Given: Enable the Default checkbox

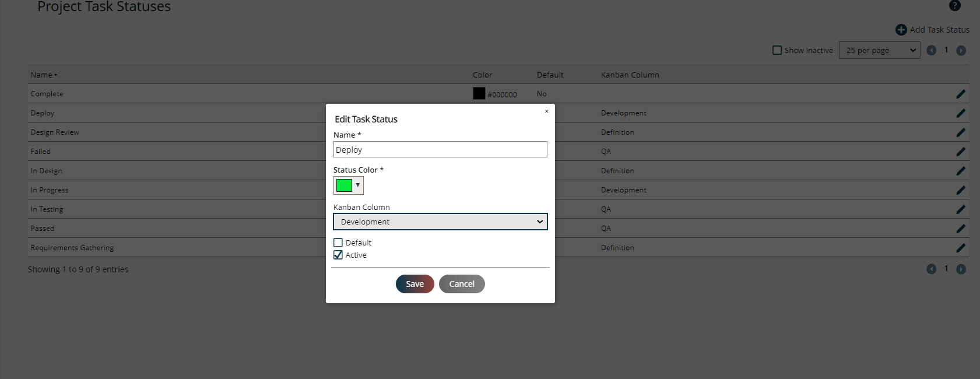Looking at the screenshot, I should tap(338, 243).
